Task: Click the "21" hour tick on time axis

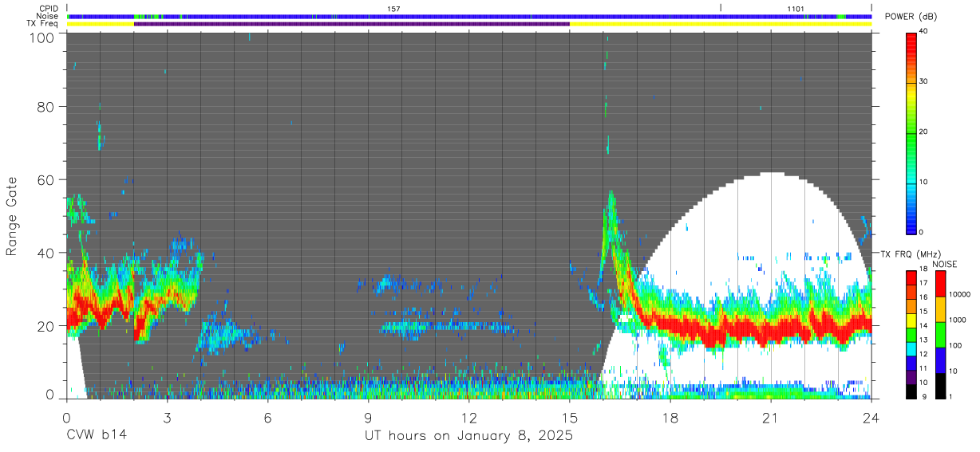Action: (x=770, y=417)
